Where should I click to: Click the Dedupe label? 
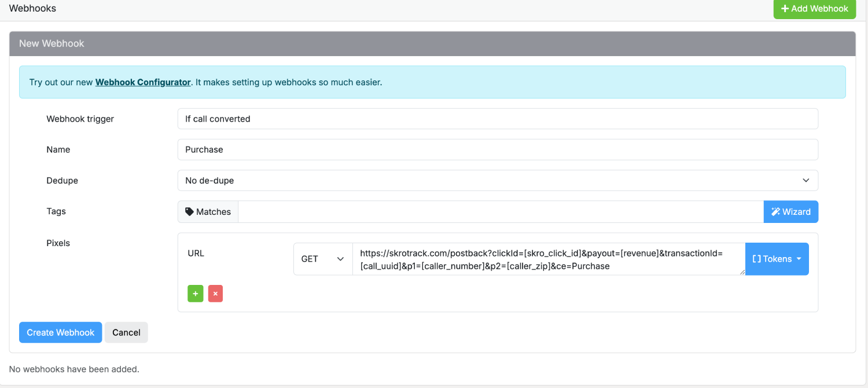tap(62, 181)
